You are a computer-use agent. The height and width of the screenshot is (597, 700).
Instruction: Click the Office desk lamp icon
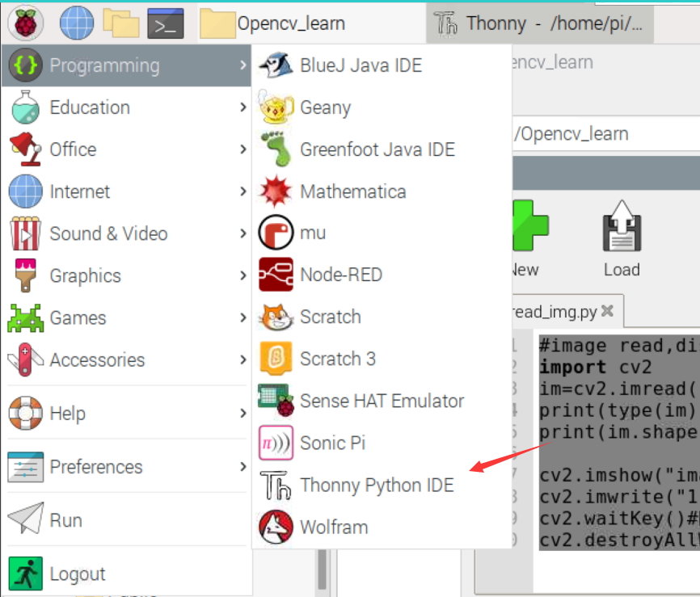(25, 149)
